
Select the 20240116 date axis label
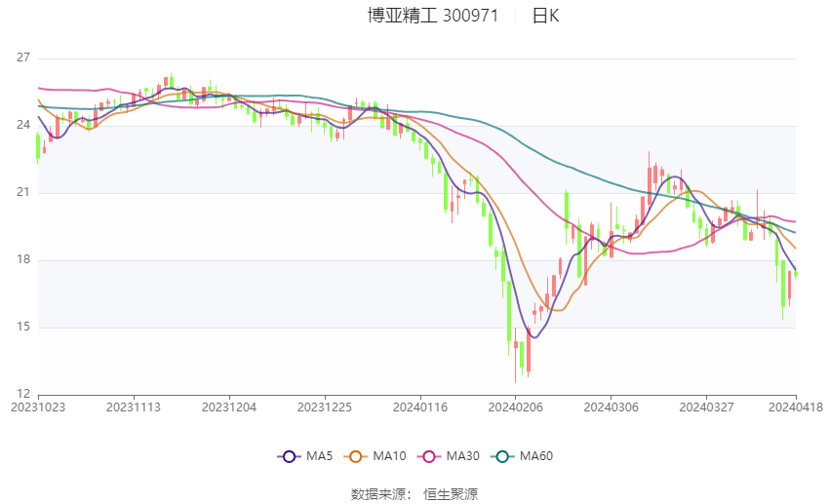click(x=419, y=407)
